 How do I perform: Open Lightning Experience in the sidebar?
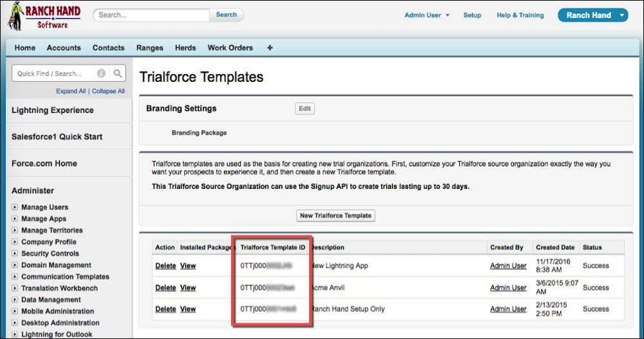pyautogui.click(x=53, y=110)
